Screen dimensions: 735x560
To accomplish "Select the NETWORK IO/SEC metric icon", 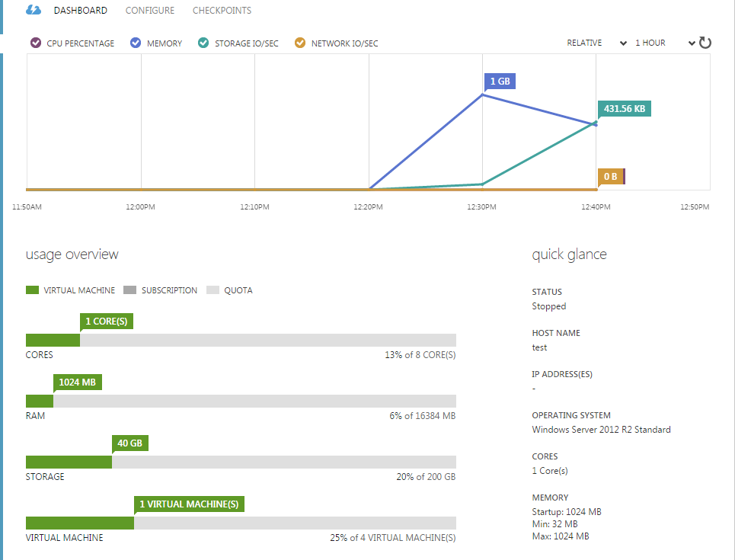I will coord(298,43).
